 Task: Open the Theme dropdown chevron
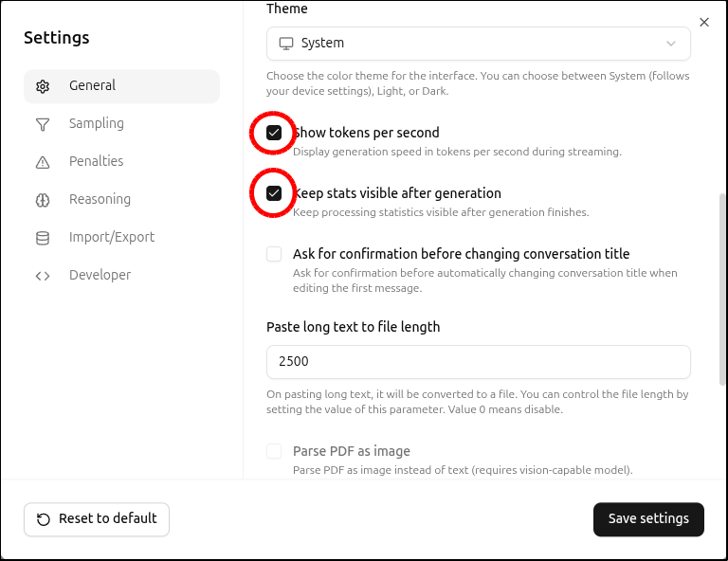pos(671,44)
